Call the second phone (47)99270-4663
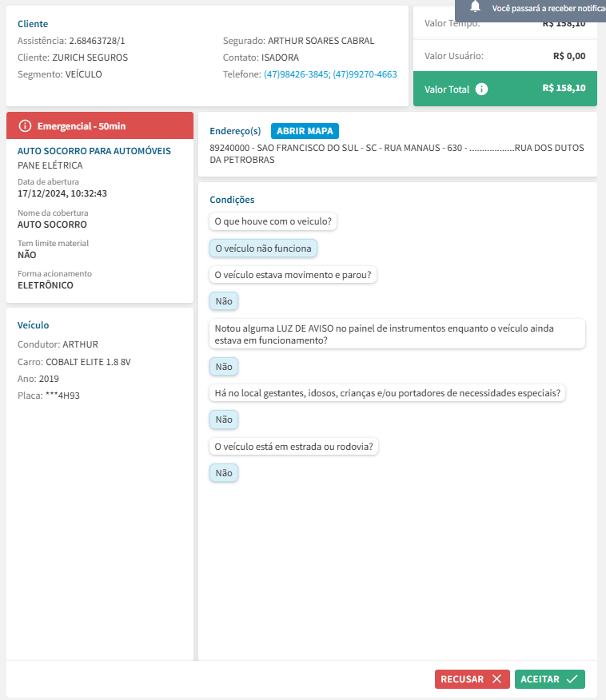The height and width of the screenshot is (700, 606). tap(365, 74)
